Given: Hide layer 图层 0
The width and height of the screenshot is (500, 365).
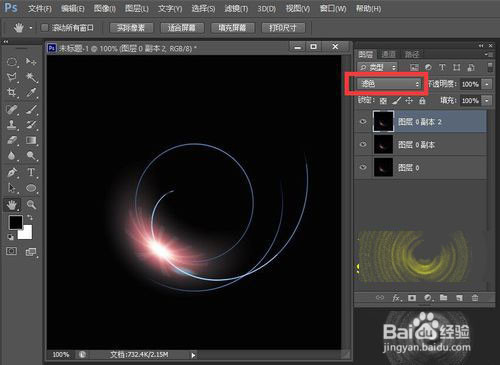Looking at the screenshot, I should click(x=363, y=167).
